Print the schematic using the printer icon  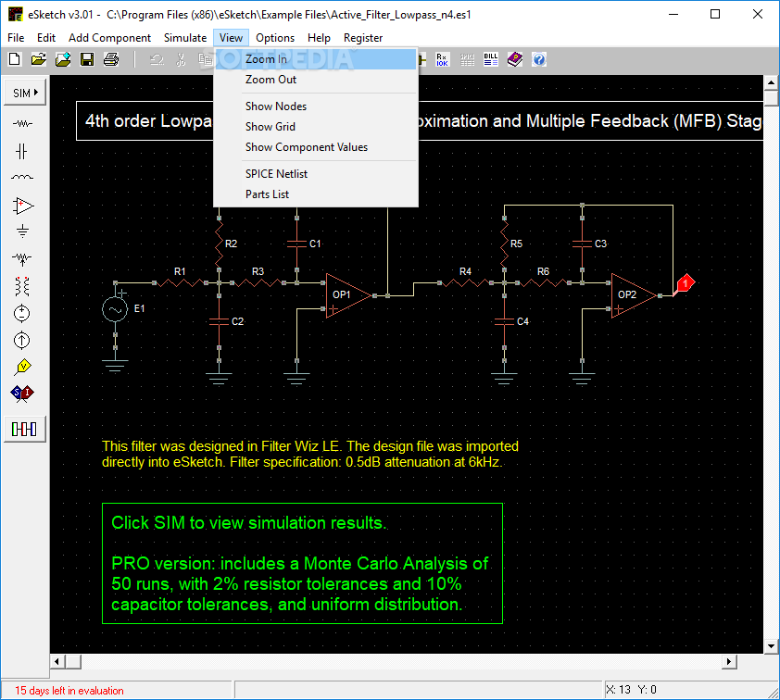tap(111, 59)
